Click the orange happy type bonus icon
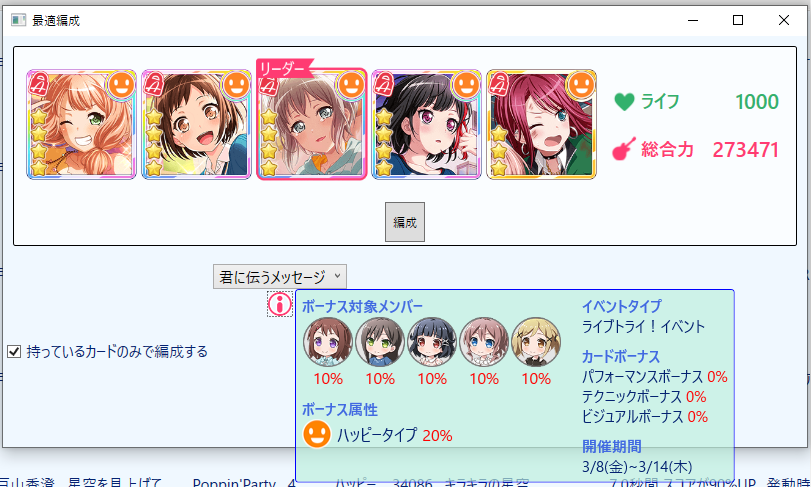The width and height of the screenshot is (811, 487). click(x=317, y=434)
